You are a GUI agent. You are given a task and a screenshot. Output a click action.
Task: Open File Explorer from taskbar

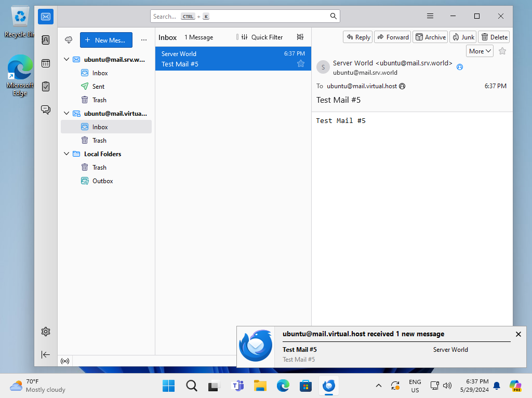click(260, 386)
